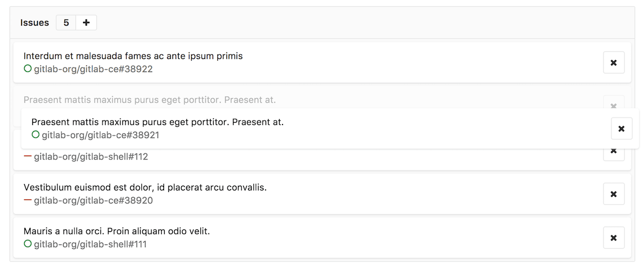Image resolution: width=644 pixels, height=268 pixels.
Task: Open issue titled Vestibulum euismod est dolor
Action: click(x=145, y=187)
